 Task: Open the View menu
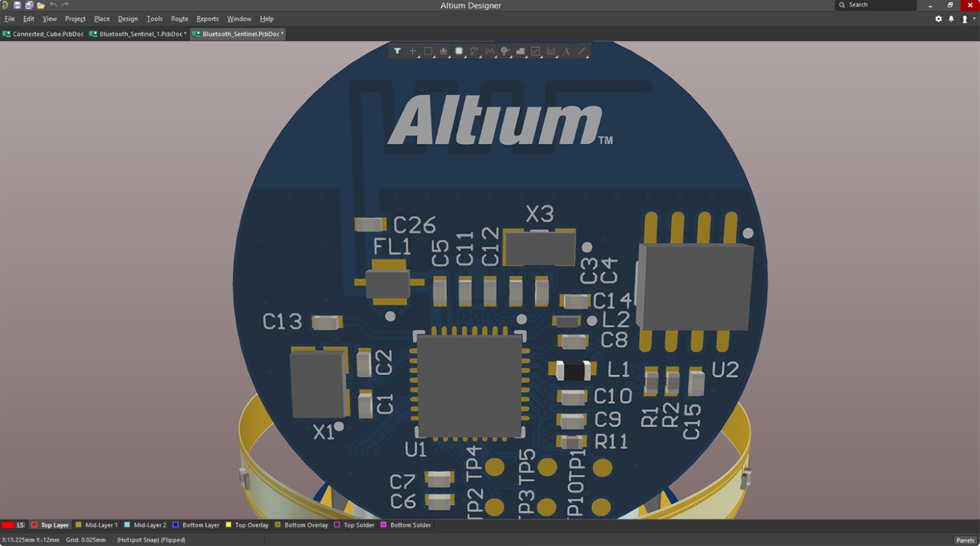tap(50, 19)
